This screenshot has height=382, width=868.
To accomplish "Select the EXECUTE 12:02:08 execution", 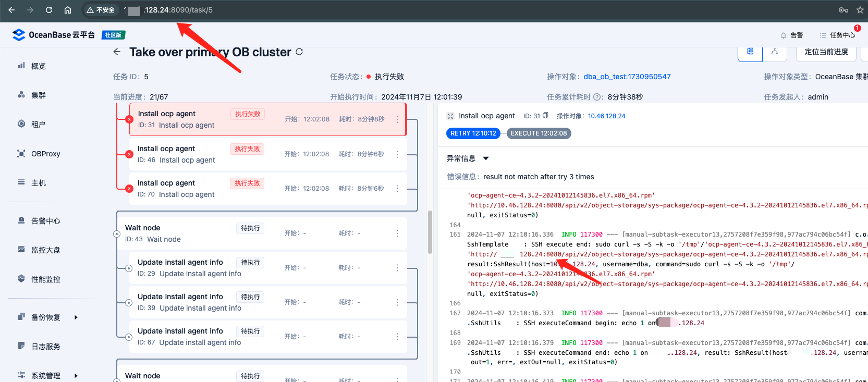I will [539, 133].
